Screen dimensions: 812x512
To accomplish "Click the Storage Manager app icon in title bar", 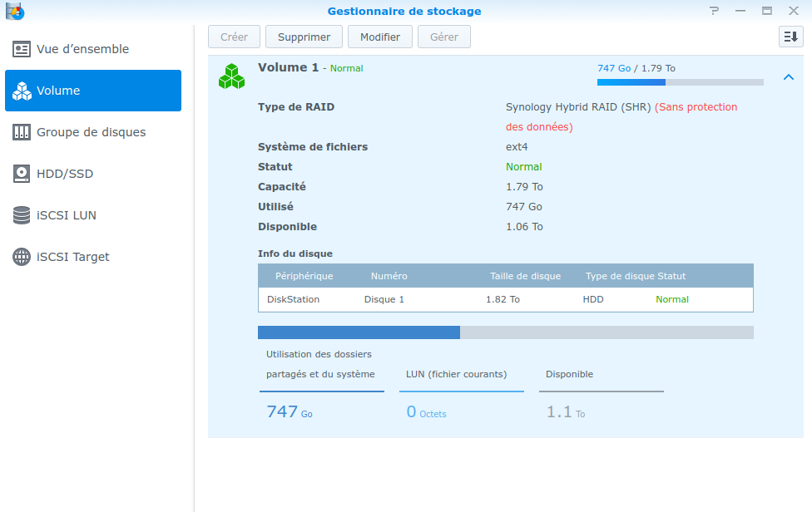I will [14, 11].
